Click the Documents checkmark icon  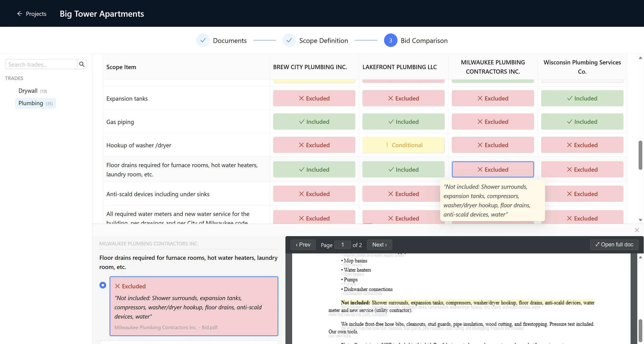[203, 40]
